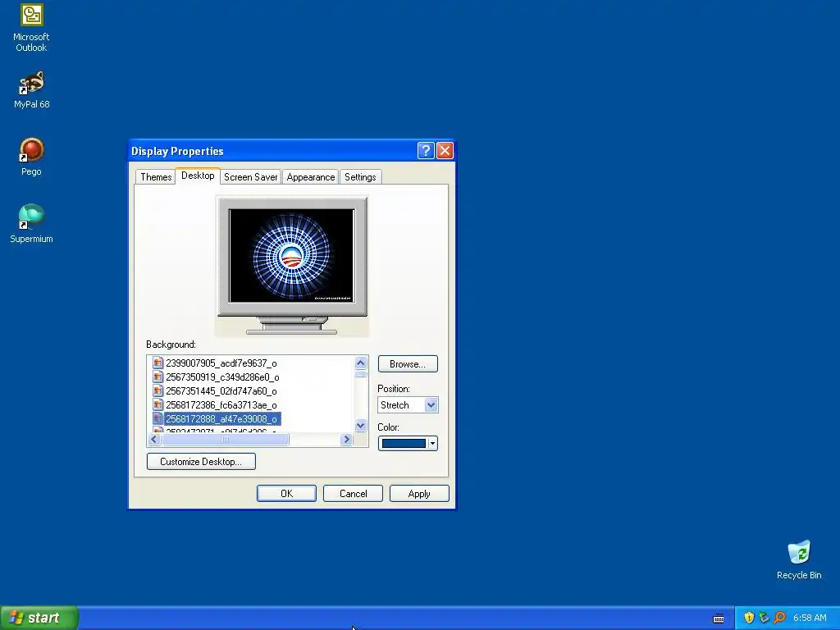Screen dimensions: 840x630
Task: Select the Supermium desktop shortcut
Action: tap(32, 224)
